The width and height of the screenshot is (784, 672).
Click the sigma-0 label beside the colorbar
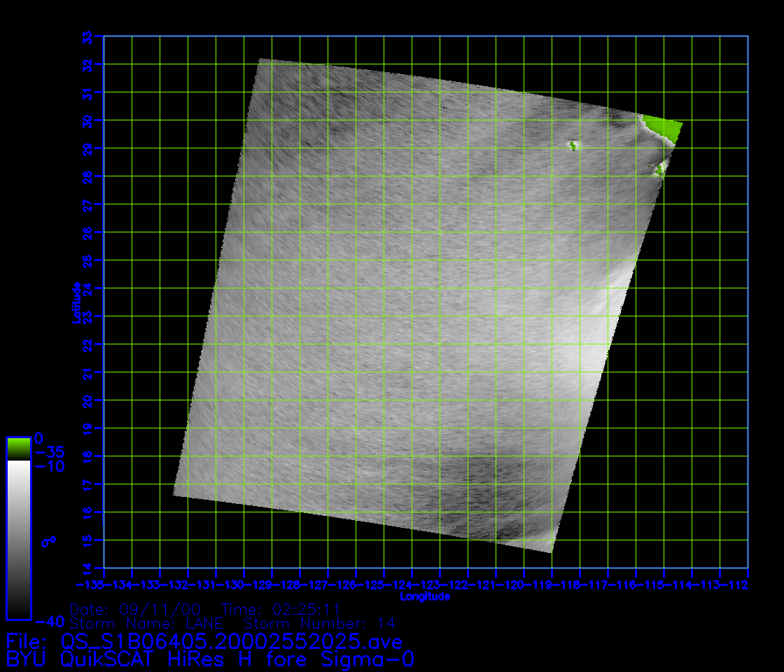(48, 541)
